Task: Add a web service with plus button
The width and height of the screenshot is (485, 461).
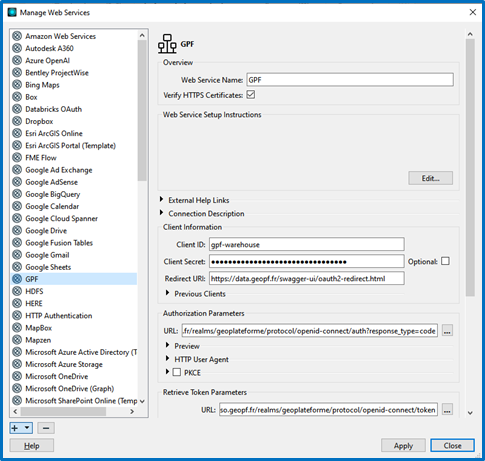Action: [15, 428]
